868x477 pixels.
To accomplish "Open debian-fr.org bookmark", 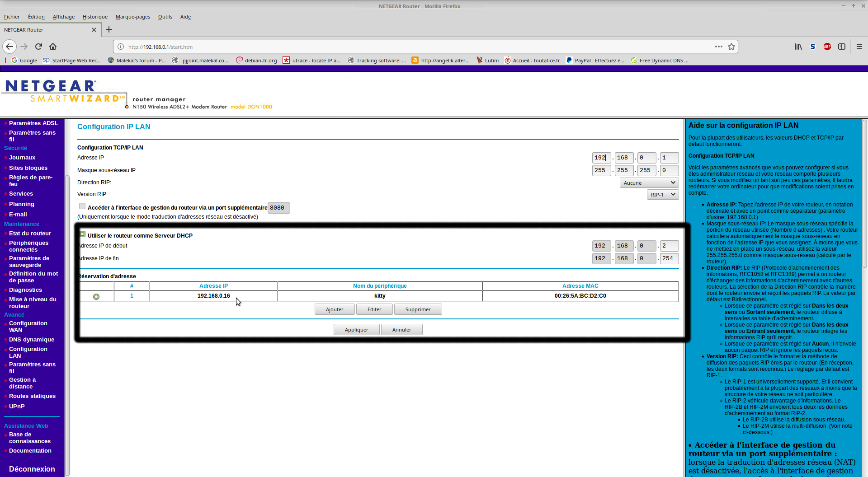I will tap(257, 60).
